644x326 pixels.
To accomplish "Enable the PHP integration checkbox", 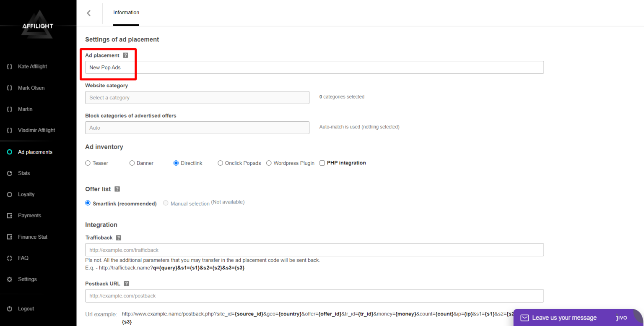I will pos(322,163).
